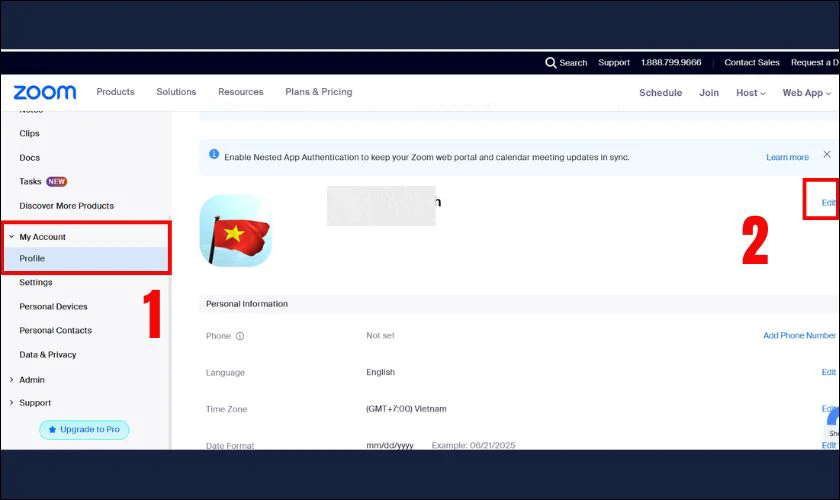Open Tasks in the sidebar
Screen dimensions: 840x500
coord(30,182)
